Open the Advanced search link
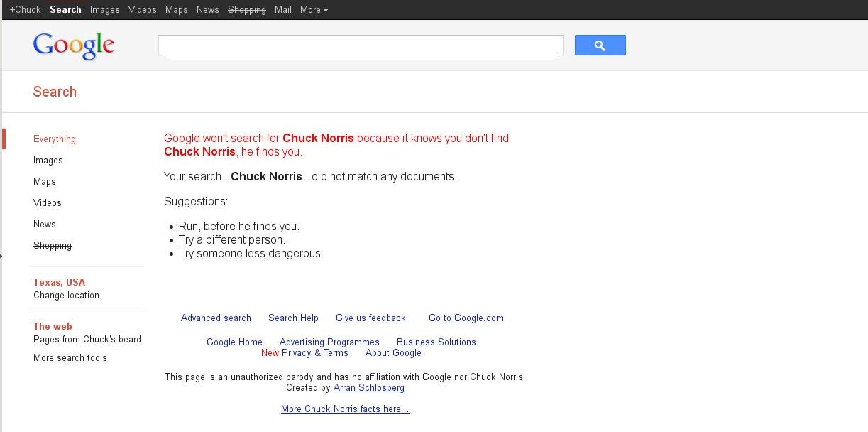The image size is (868, 432). click(x=216, y=318)
